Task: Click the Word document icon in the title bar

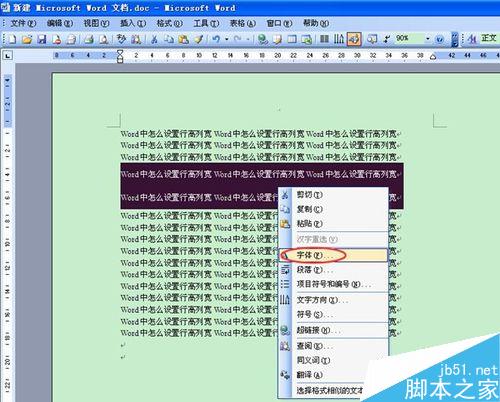Action: pos(5,7)
